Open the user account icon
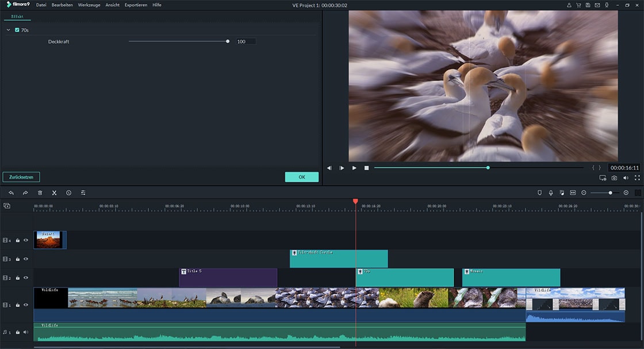Image resolution: width=644 pixels, height=349 pixels. tap(569, 5)
